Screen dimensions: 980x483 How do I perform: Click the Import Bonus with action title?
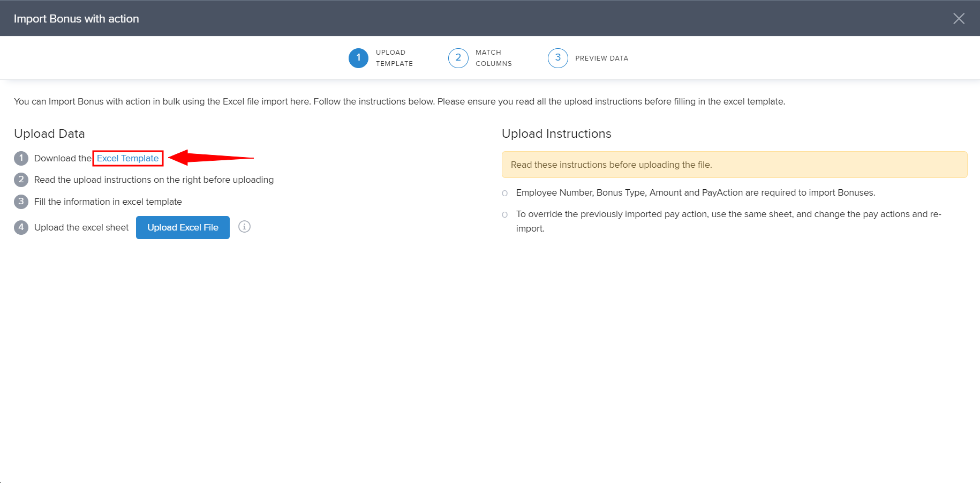(77, 19)
